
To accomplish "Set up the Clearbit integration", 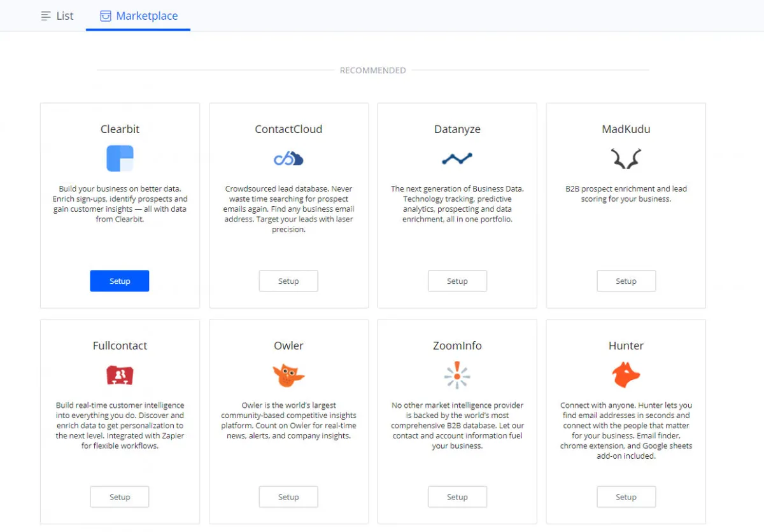I will point(120,281).
